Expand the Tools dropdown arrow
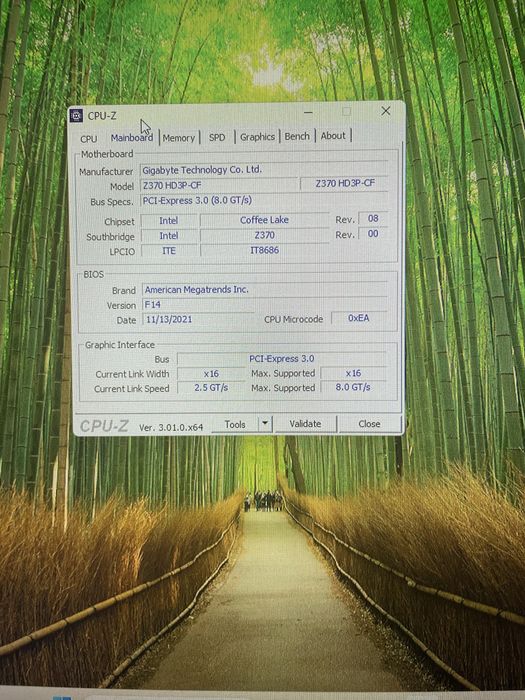 (x=265, y=424)
